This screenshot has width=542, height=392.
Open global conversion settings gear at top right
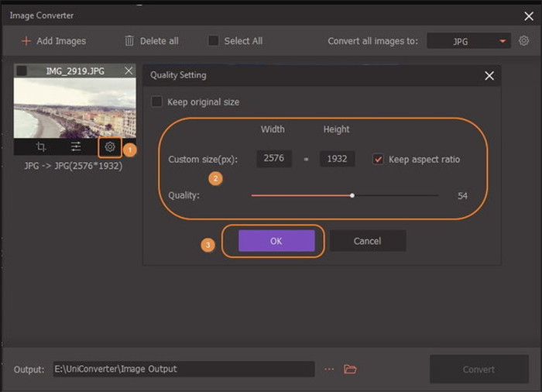click(x=524, y=40)
